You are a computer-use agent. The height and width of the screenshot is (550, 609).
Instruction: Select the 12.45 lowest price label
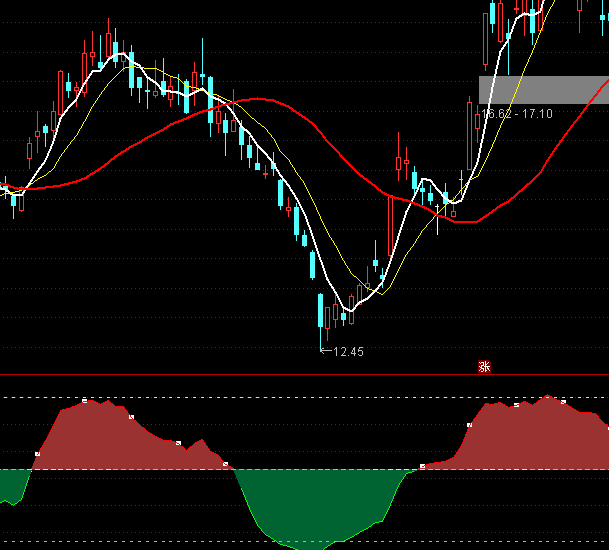coord(348,352)
